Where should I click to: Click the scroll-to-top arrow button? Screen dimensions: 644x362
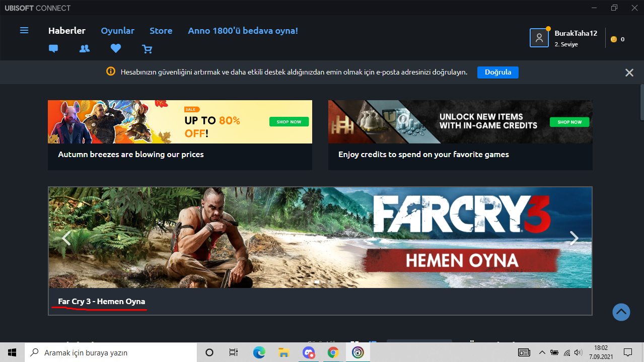(621, 312)
